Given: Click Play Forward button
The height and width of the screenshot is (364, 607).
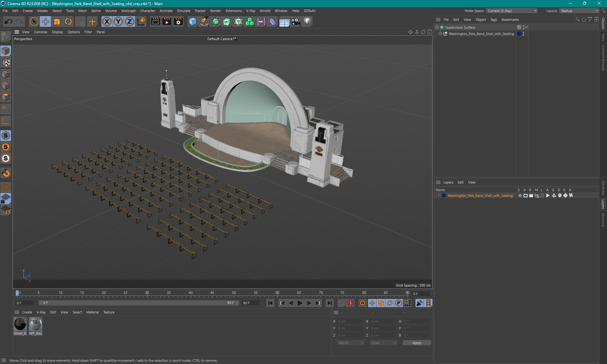Looking at the screenshot, I should 300,303.
